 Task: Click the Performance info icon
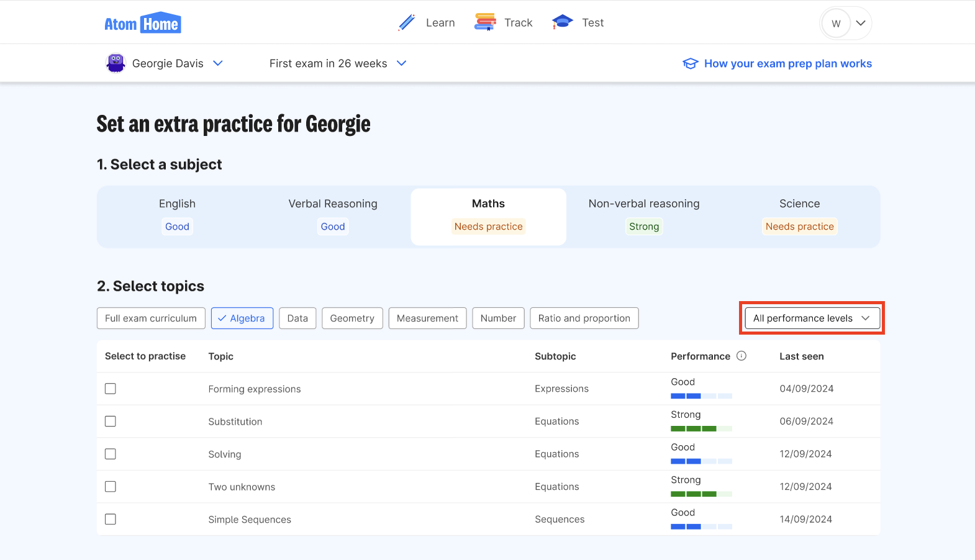point(741,356)
